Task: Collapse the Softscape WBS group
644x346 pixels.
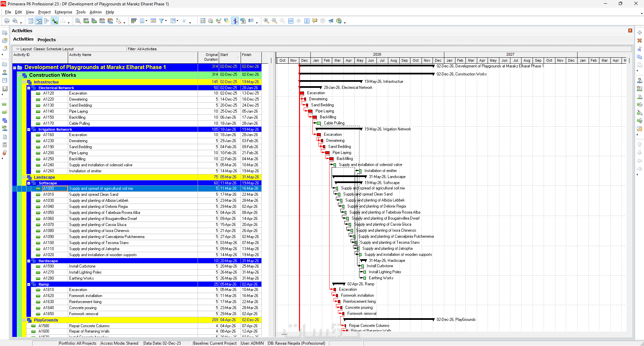Action: pos(29,183)
